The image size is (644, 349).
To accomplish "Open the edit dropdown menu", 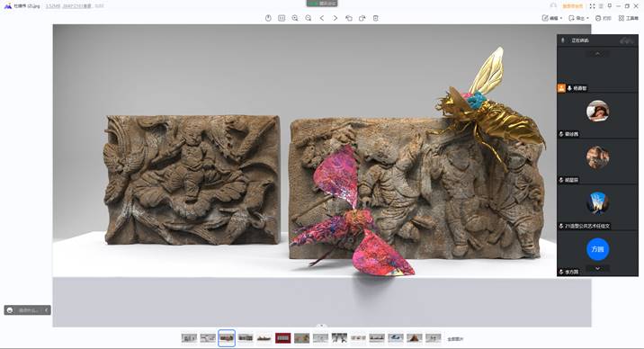I will click(x=552, y=18).
